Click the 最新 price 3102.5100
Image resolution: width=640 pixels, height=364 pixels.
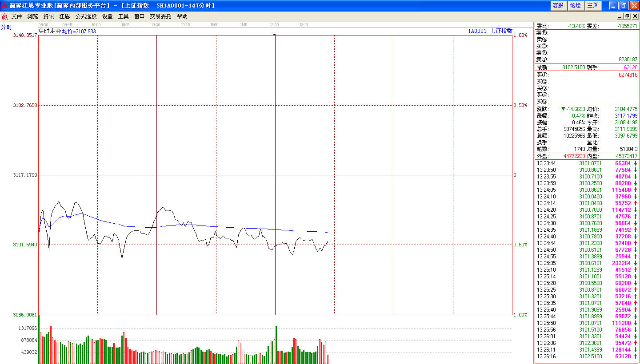pos(574,67)
